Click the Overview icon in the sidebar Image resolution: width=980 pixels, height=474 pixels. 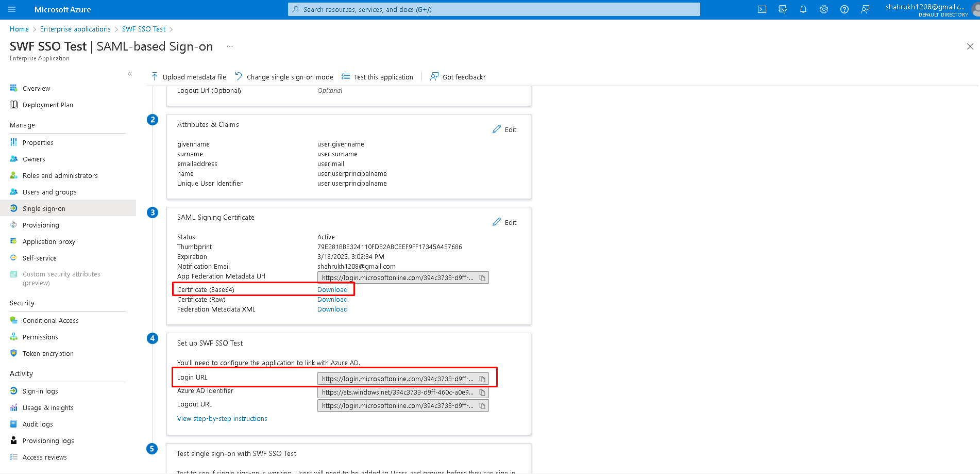pyautogui.click(x=14, y=88)
